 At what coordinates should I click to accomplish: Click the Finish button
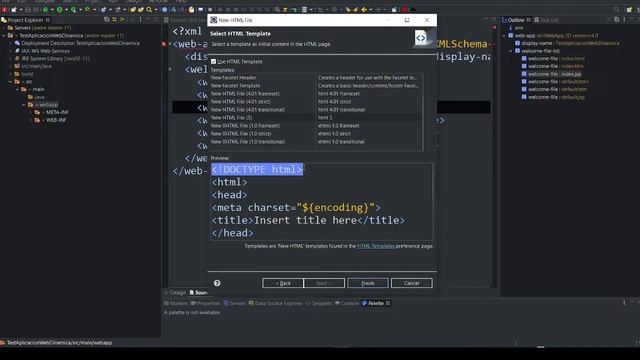368,283
